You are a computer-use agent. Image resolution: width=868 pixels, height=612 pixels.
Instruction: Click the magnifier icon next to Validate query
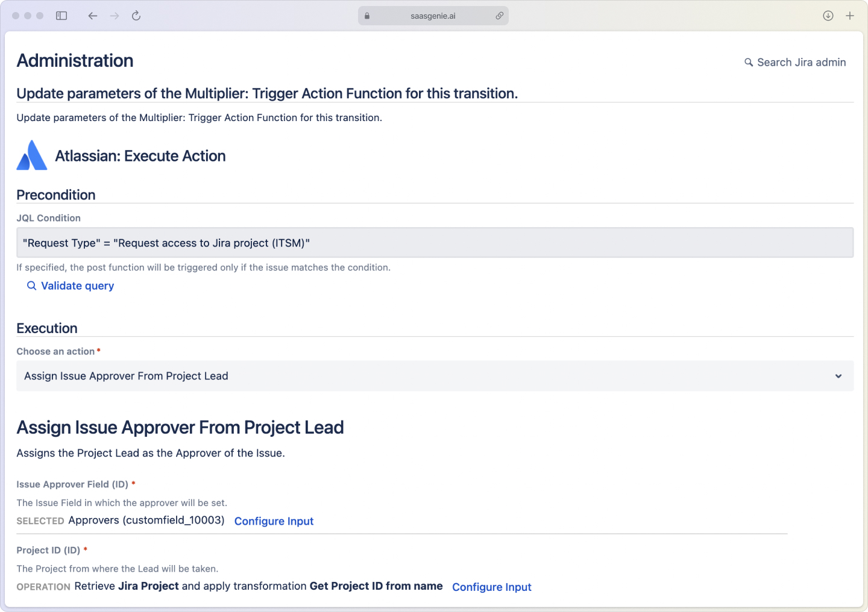[x=32, y=286]
